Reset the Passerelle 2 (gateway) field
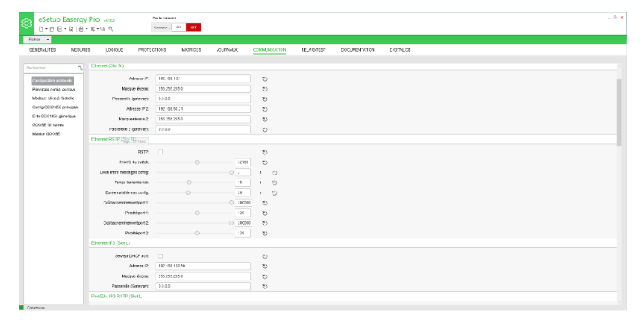644x320 pixels. (x=265, y=129)
